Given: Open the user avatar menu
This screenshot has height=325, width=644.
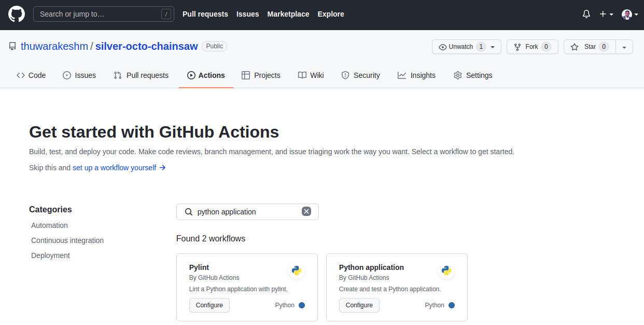Looking at the screenshot, I should [x=629, y=14].
